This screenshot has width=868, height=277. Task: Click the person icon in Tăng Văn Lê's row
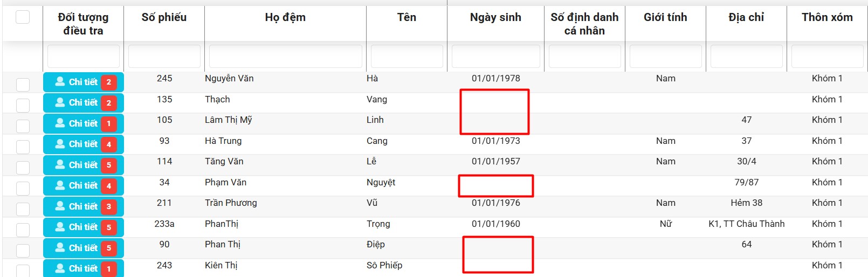[x=60, y=165]
